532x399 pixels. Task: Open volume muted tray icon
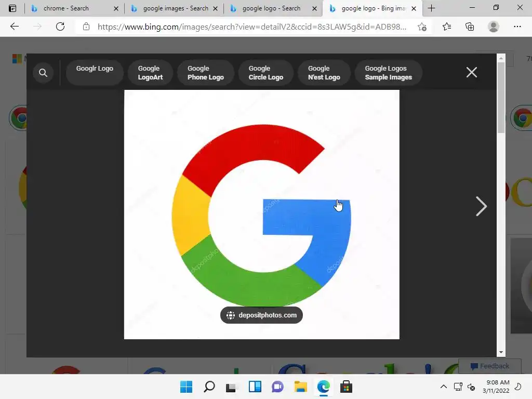[x=471, y=387]
